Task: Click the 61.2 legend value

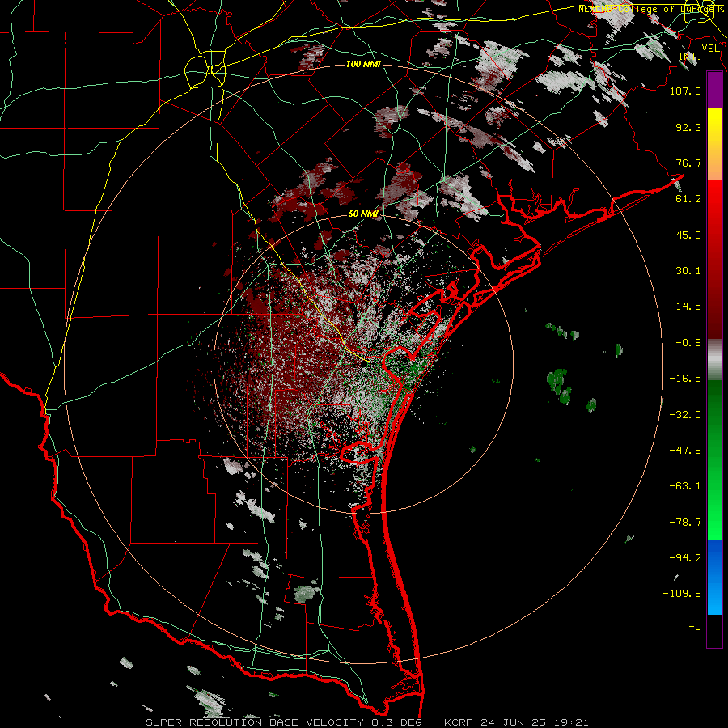Action: [688, 199]
